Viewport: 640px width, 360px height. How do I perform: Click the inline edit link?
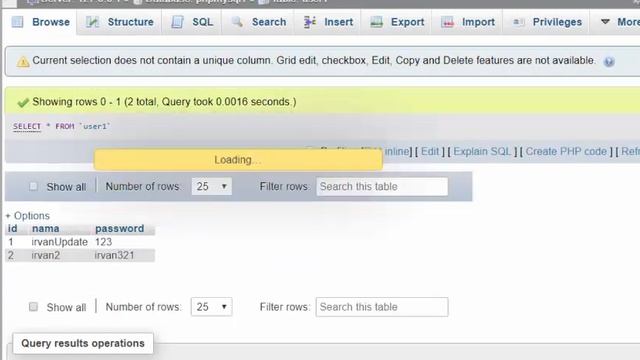pos(396,151)
